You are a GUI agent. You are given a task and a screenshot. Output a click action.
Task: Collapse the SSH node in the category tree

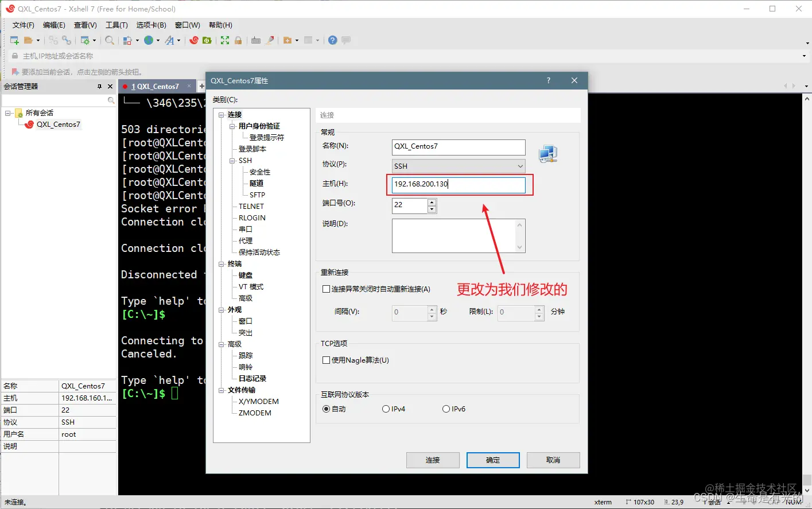[232, 160]
